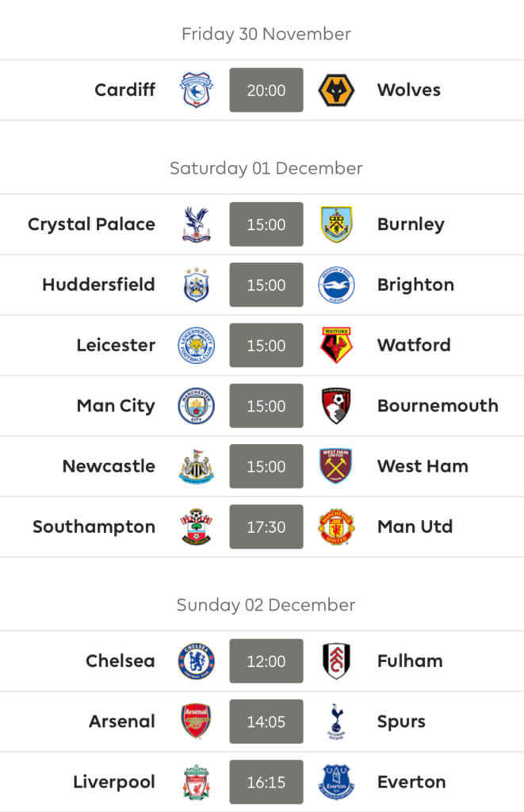The height and width of the screenshot is (812, 524).
Task: Select the West Ham crest
Action: [336, 466]
